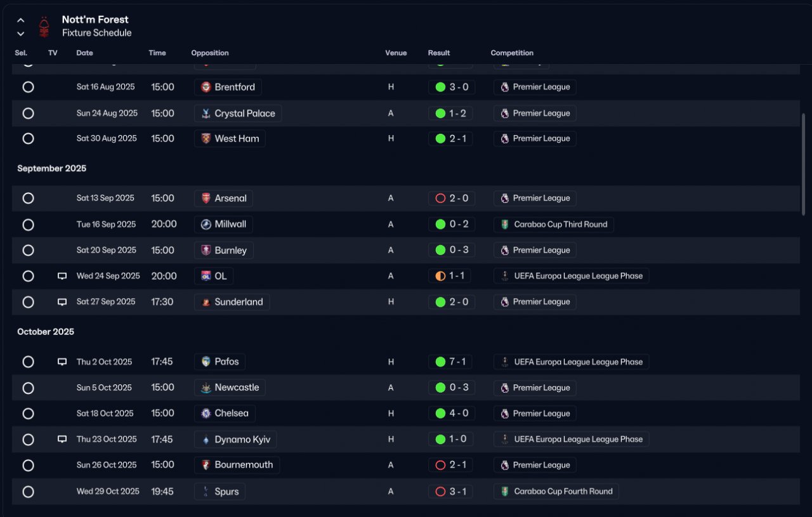Click the TV broadcast icon for the OL match
The width and height of the screenshot is (812, 517).
pyautogui.click(x=62, y=276)
